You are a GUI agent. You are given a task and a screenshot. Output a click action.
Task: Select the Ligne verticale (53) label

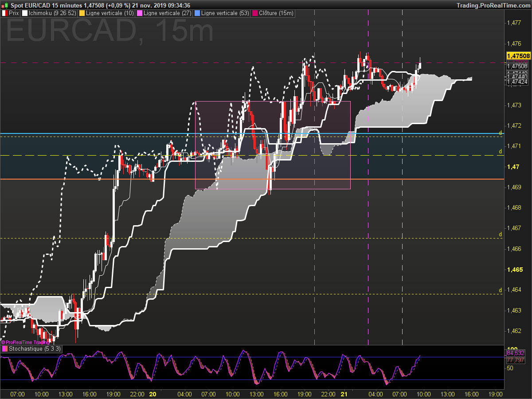tap(225, 13)
